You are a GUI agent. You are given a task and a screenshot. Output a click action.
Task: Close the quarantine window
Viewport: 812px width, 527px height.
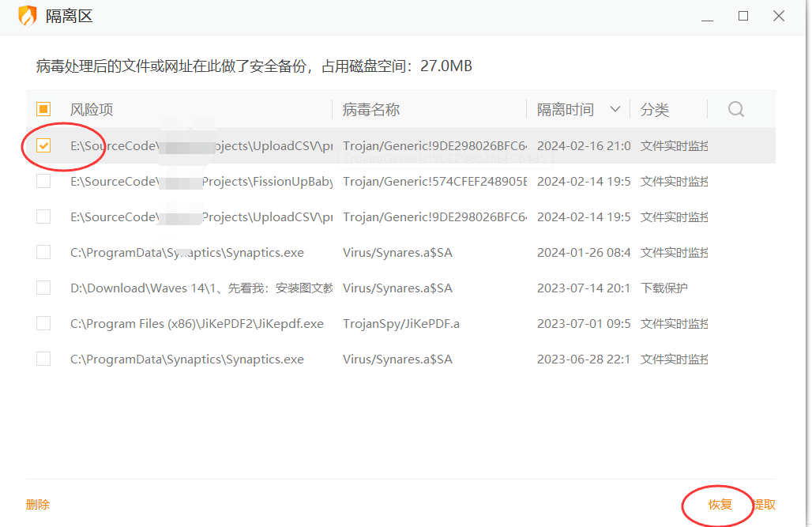[779, 17]
